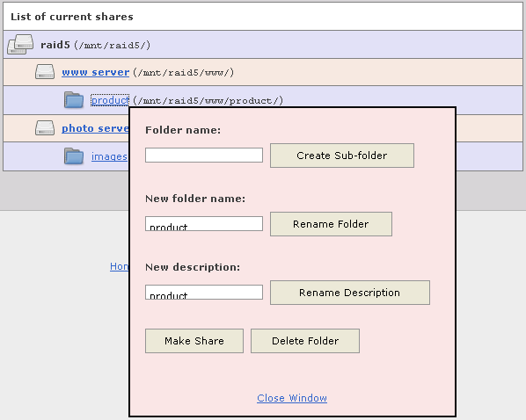526x420 pixels.
Task: Click the Create Sub-folder button
Action: pyautogui.click(x=342, y=156)
